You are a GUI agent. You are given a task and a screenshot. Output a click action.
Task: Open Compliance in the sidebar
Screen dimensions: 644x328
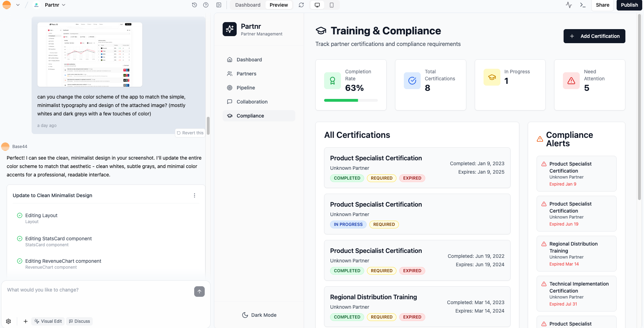pos(259,116)
